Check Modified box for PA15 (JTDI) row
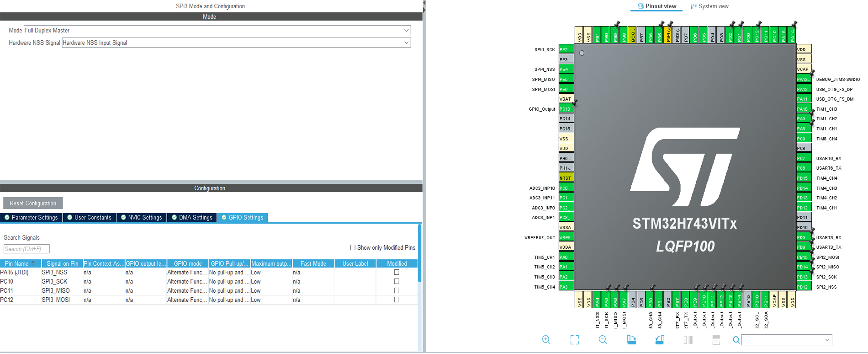Image resolution: width=868 pixels, height=354 pixels. tap(397, 273)
